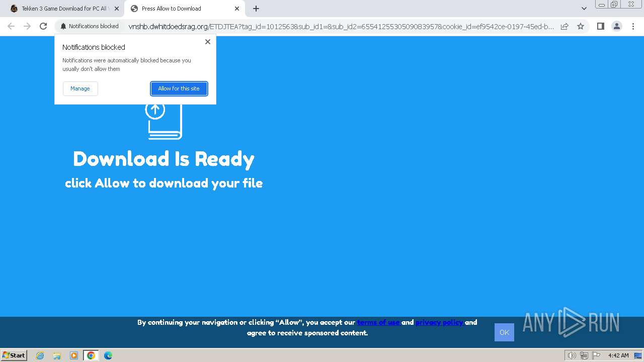Screen dimensions: 644x362
Task: Go back to the previous page
Action: pos(11,26)
